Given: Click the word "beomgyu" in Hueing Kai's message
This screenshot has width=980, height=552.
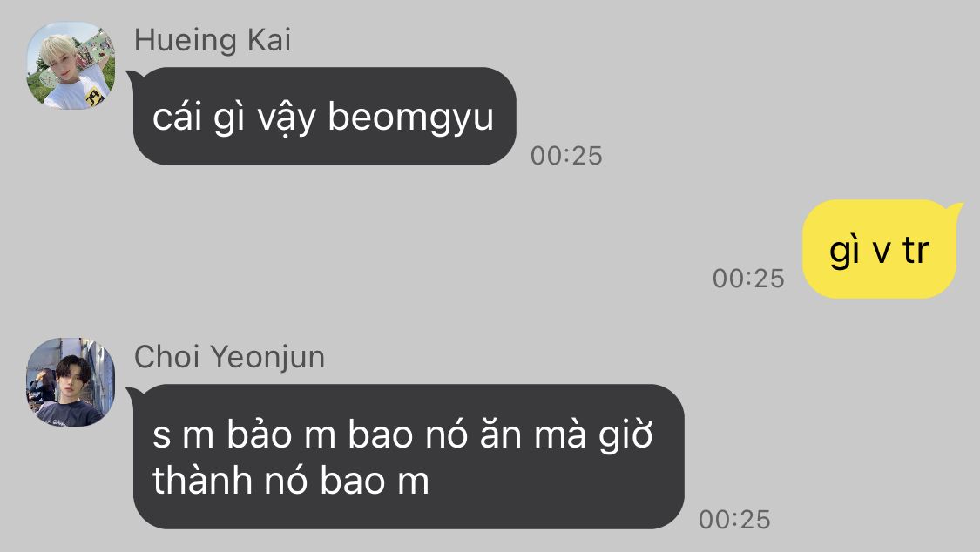Looking at the screenshot, I should click(x=410, y=118).
